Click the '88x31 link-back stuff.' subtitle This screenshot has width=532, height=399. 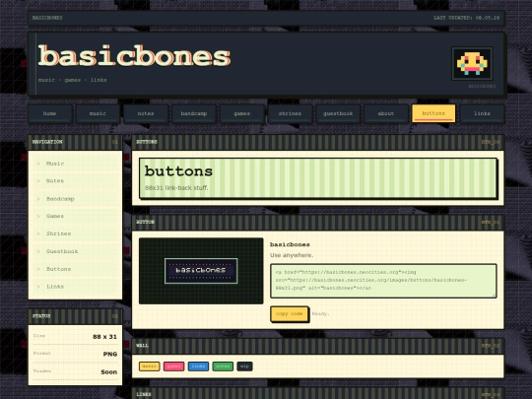click(x=176, y=187)
